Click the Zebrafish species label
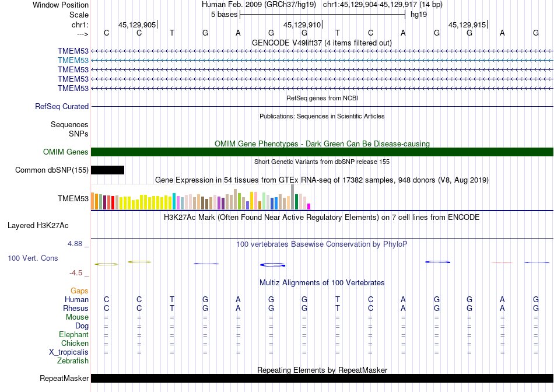 73,361
